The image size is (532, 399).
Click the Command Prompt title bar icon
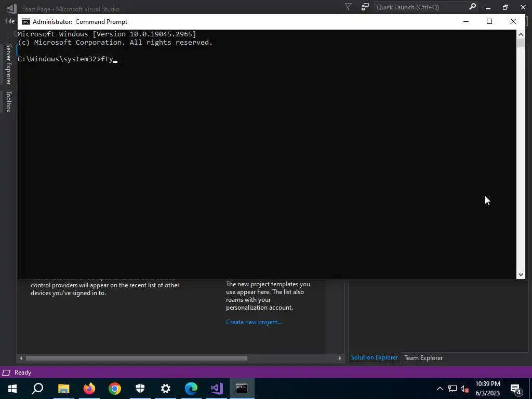coord(26,22)
